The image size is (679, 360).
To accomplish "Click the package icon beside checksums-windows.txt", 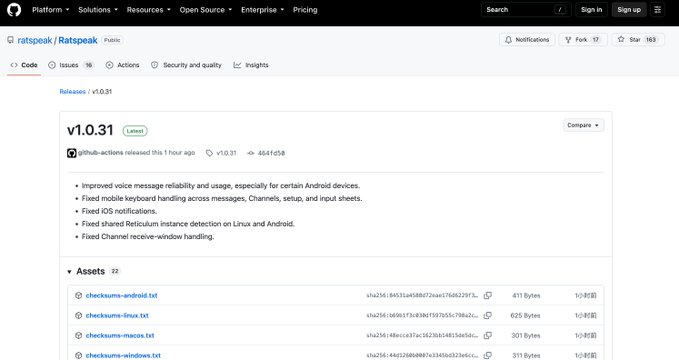I will (x=78, y=355).
